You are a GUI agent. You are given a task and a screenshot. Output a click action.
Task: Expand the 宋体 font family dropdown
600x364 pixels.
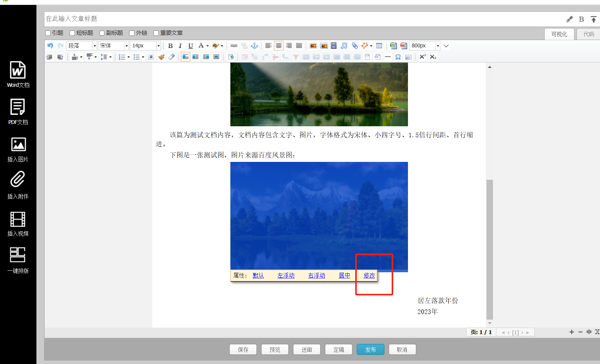click(x=113, y=46)
